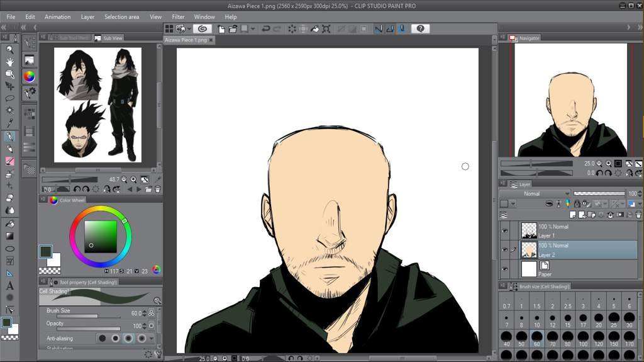644x362 pixels.
Task: Click the Fill bucket icon in command bar
Action: click(x=314, y=29)
